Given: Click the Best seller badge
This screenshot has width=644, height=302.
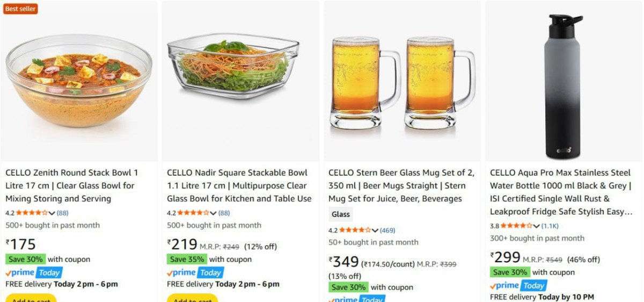Looking at the screenshot, I should coord(20,9).
